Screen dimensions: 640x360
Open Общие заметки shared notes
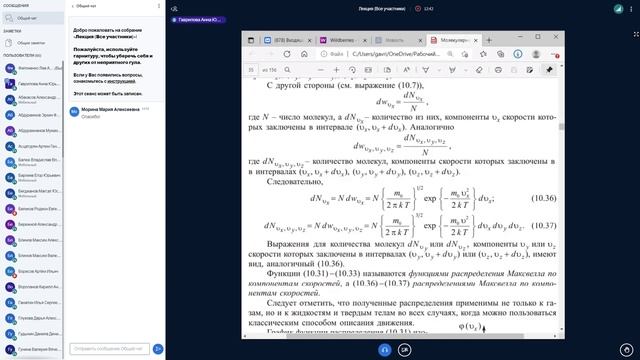pos(32,43)
